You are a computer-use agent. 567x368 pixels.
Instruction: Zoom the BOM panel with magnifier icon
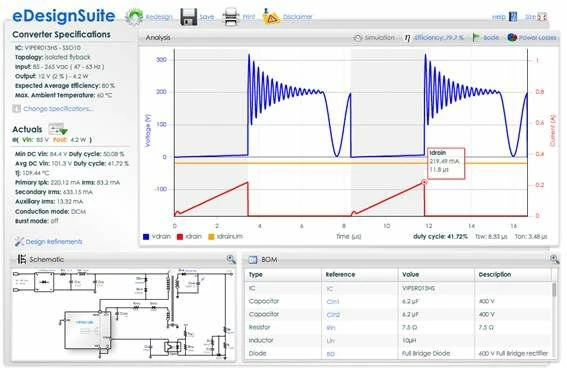coord(554,259)
